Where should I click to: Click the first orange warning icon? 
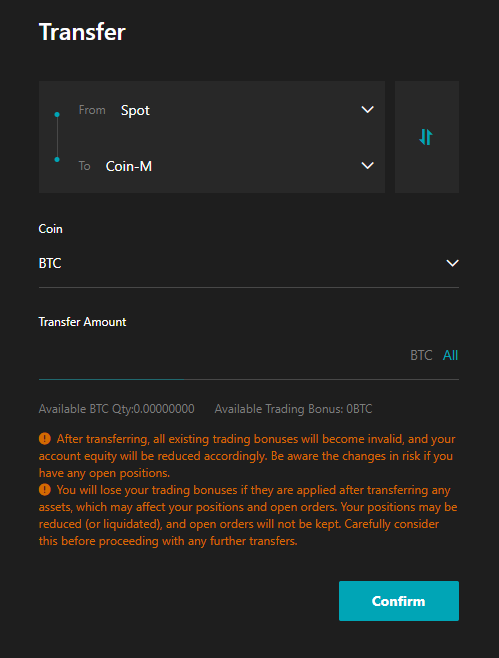pyautogui.click(x=44, y=439)
